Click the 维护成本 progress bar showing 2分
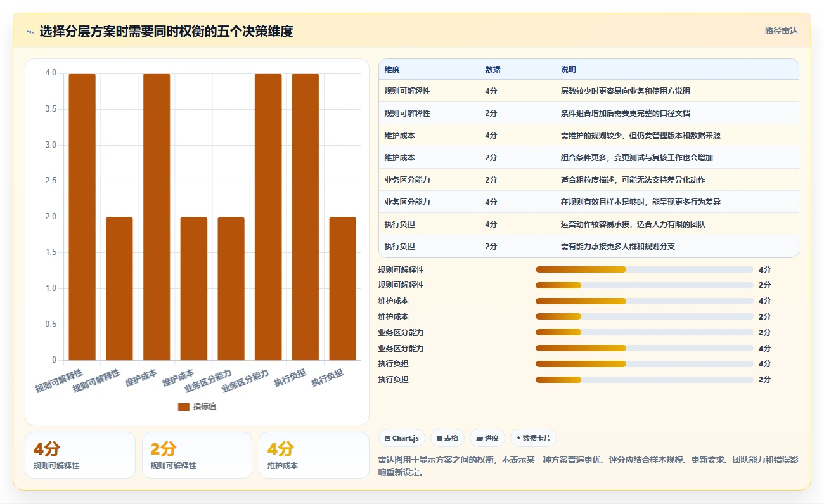 click(x=645, y=317)
